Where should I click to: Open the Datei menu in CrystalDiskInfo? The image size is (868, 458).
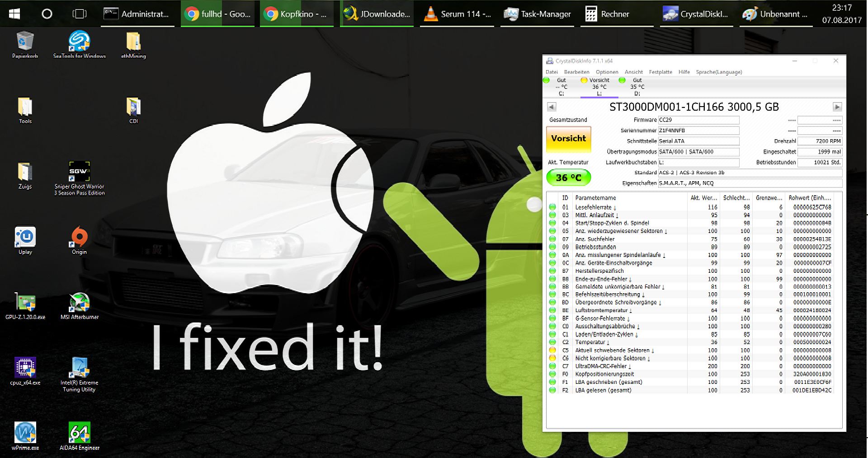point(552,72)
